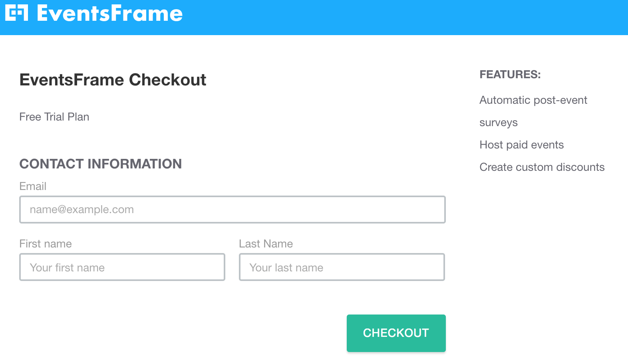Click the Free Trial Plan text
The image size is (628, 364).
coord(54,117)
